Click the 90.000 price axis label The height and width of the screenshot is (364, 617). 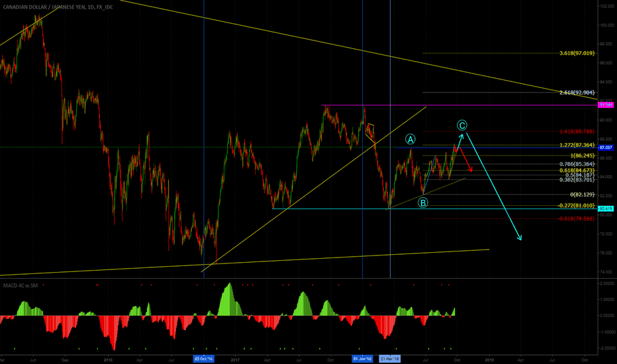[x=607, y=120]
